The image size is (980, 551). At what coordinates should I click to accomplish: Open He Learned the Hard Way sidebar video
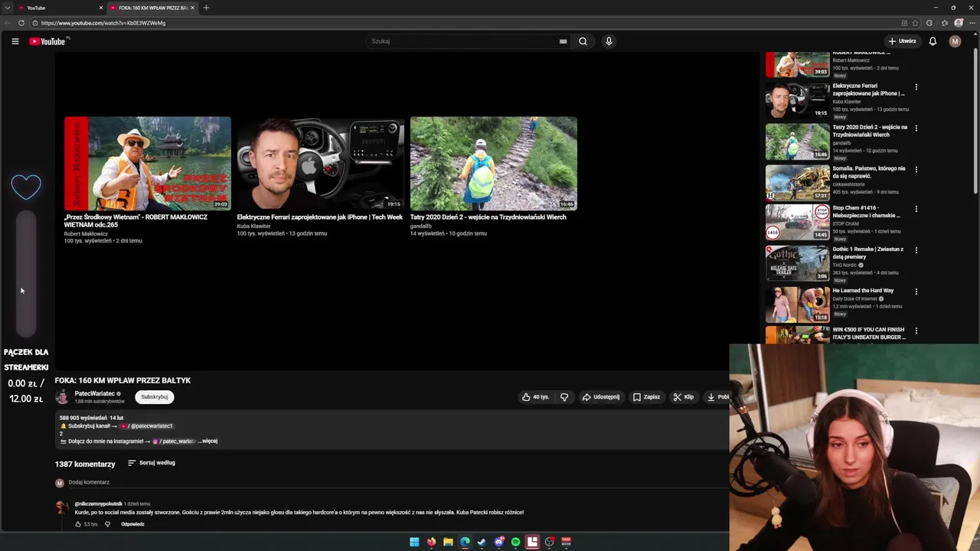797,305
